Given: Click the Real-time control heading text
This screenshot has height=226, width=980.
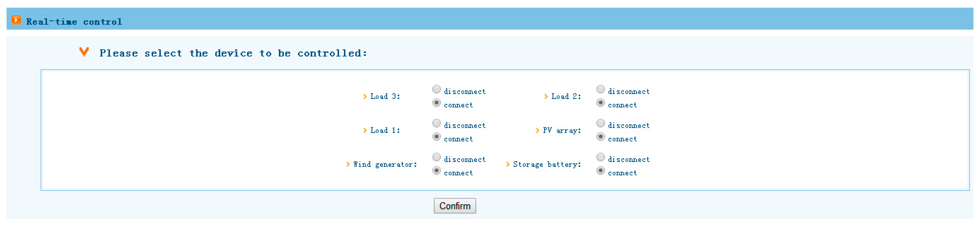Looking at the screenshot, I should tap(74, 22).
